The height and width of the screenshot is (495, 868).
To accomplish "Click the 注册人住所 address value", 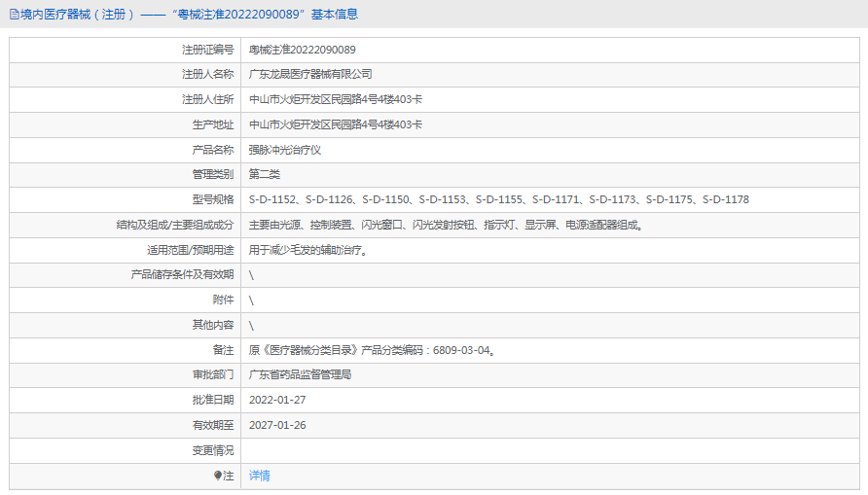I will point(336,99).
